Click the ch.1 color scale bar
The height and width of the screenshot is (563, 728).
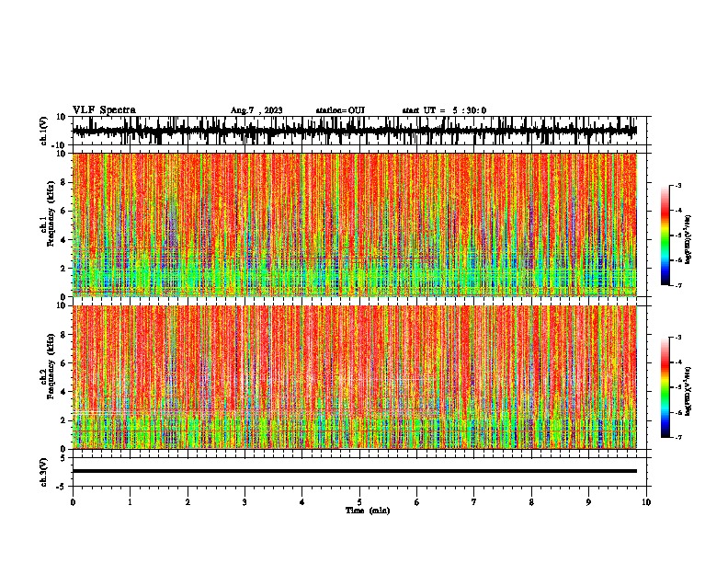pos(665,236)
